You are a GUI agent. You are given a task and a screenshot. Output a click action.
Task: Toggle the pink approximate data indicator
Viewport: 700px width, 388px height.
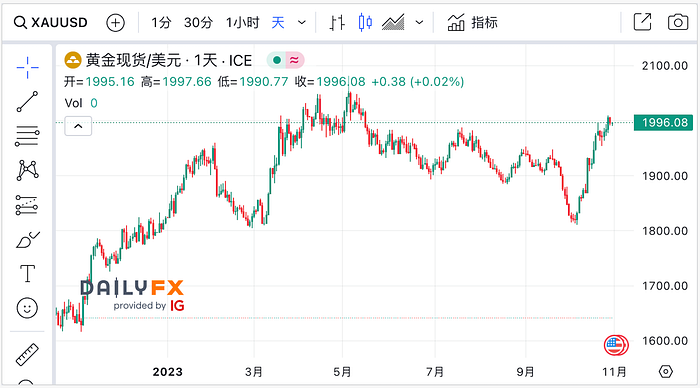[294, 60]
